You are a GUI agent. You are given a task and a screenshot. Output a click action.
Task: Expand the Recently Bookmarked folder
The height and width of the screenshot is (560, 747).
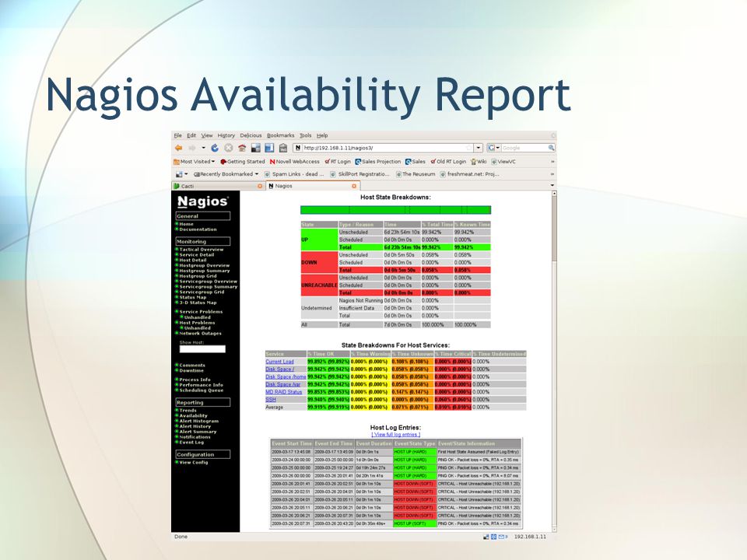[x=226, y=174]
